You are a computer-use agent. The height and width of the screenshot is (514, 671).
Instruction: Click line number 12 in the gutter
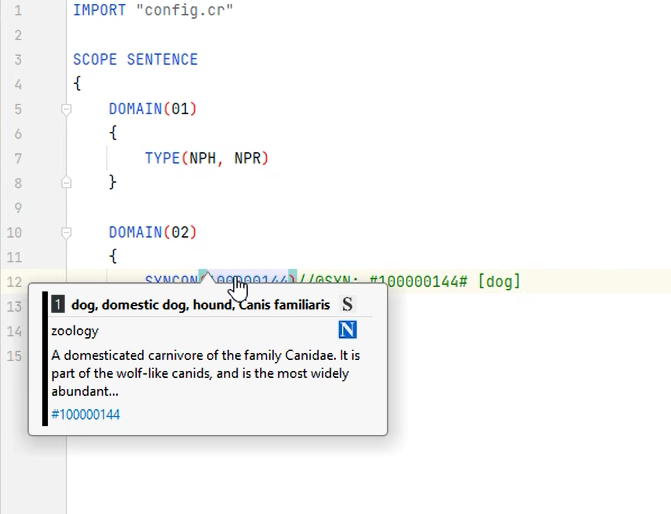click(x=13, y=282)
